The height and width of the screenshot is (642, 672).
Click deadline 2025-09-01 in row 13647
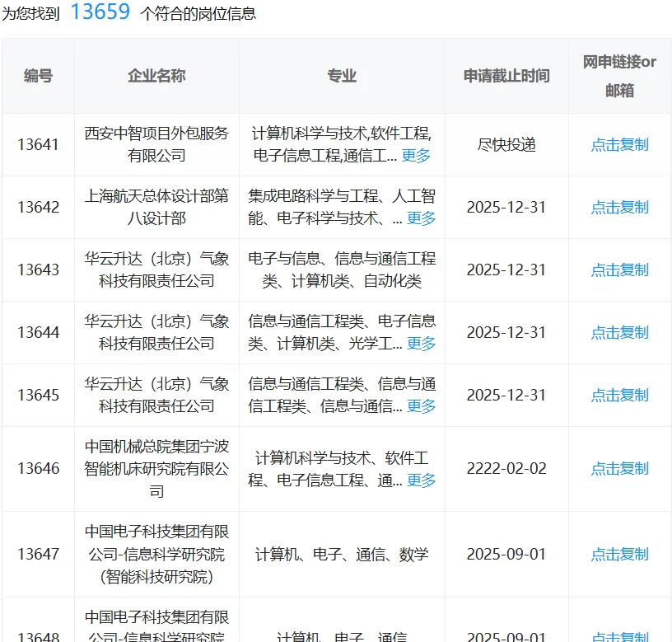[506, 554]
